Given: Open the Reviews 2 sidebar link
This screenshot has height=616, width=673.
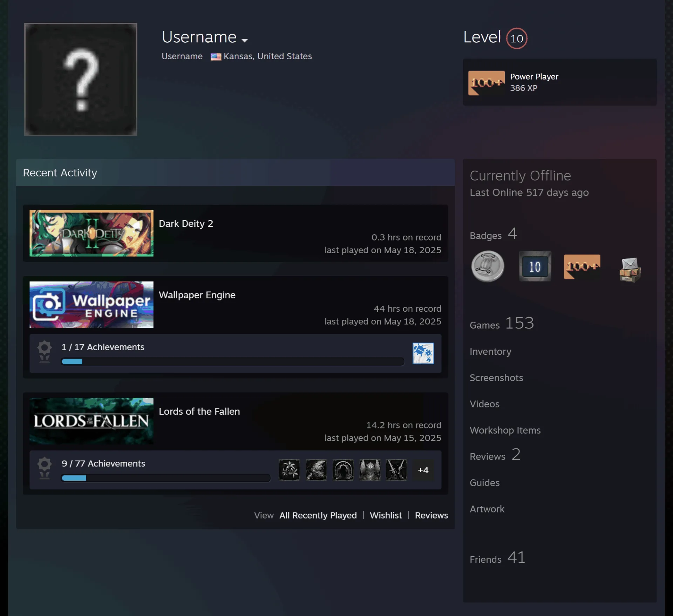Looking at the screenshot, I should [495, 455].
